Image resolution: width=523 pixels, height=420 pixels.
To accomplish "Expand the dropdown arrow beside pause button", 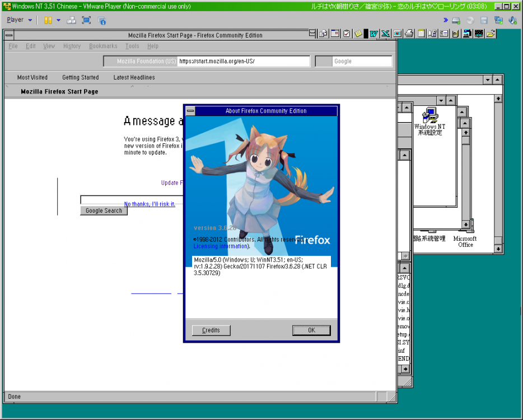I will pos(58,20).
